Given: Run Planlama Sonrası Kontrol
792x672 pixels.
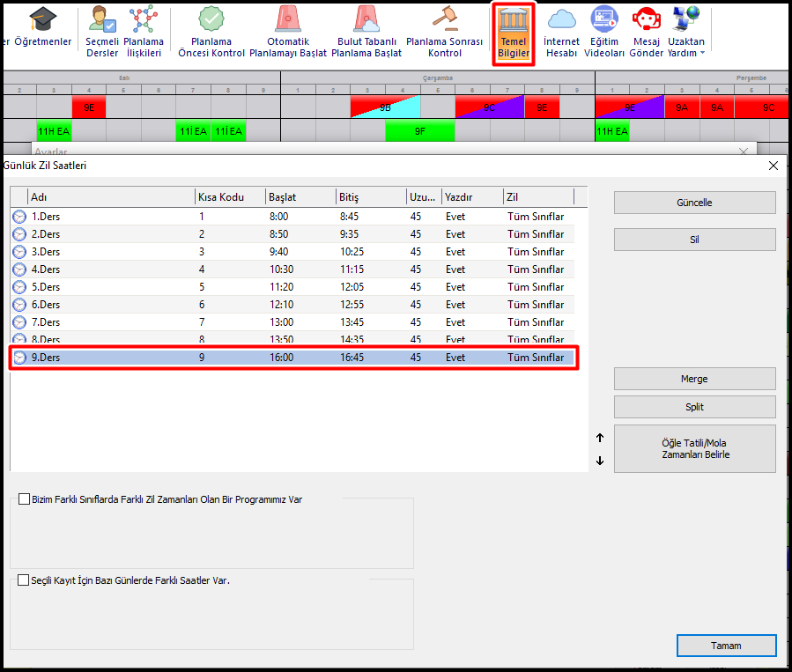Looking at the screenshot, I should [445, 32].
